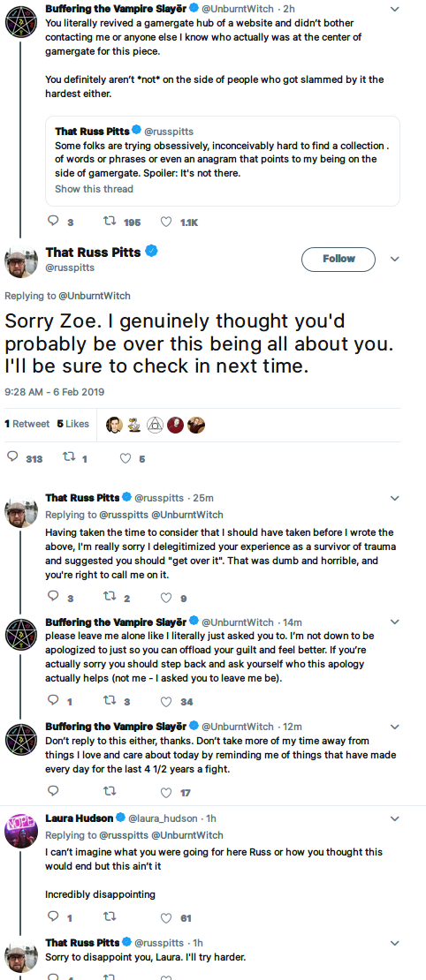The image size is (426, 980).
Task: Reply to the top UnburntWitch tweet
Action: (x=54, y=222)
